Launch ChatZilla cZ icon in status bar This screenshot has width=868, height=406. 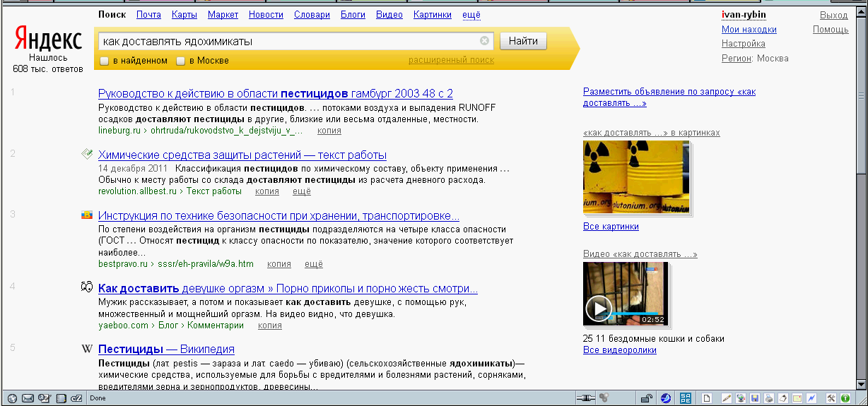pos(76,398)
